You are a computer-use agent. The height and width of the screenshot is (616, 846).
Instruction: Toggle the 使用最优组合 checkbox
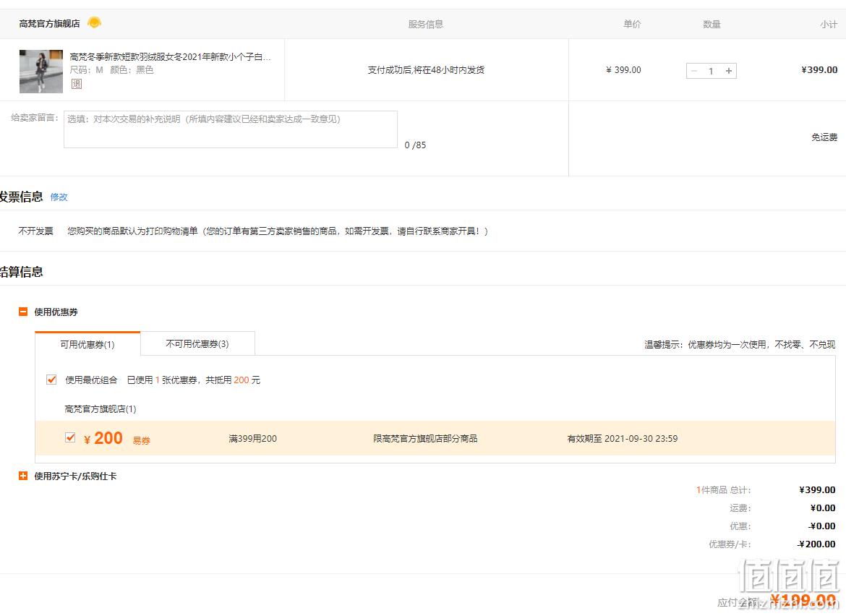[x=52, y=379]
